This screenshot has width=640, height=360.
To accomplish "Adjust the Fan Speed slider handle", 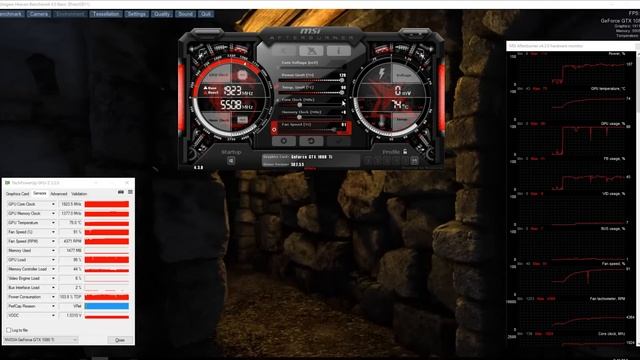I will click(x=334, y=129).
